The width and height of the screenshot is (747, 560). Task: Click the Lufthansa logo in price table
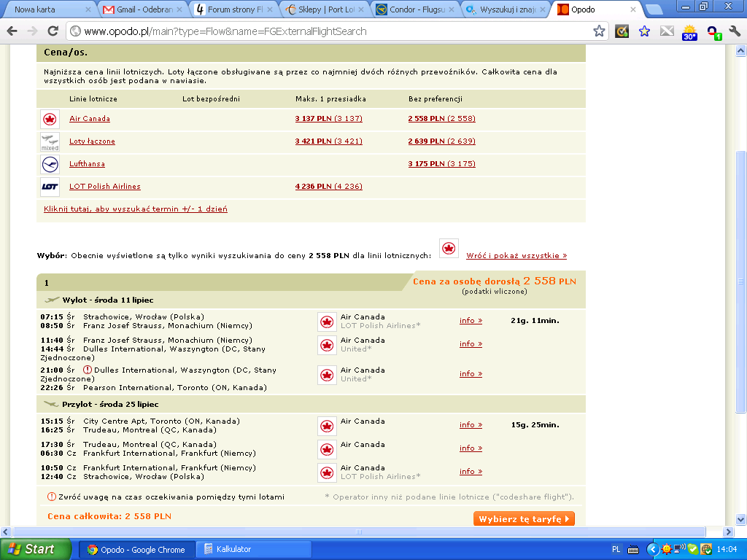point(50,164)
